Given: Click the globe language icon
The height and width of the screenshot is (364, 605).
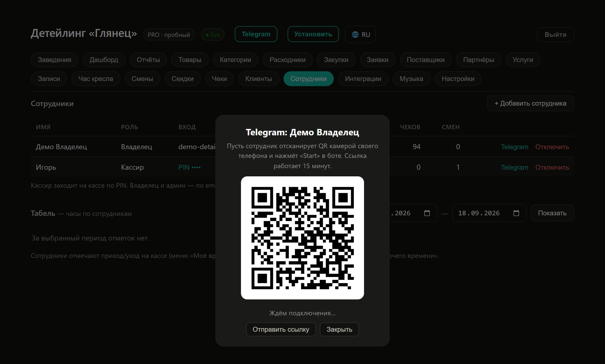Looking at the screenshot, I should coord(355,35).
